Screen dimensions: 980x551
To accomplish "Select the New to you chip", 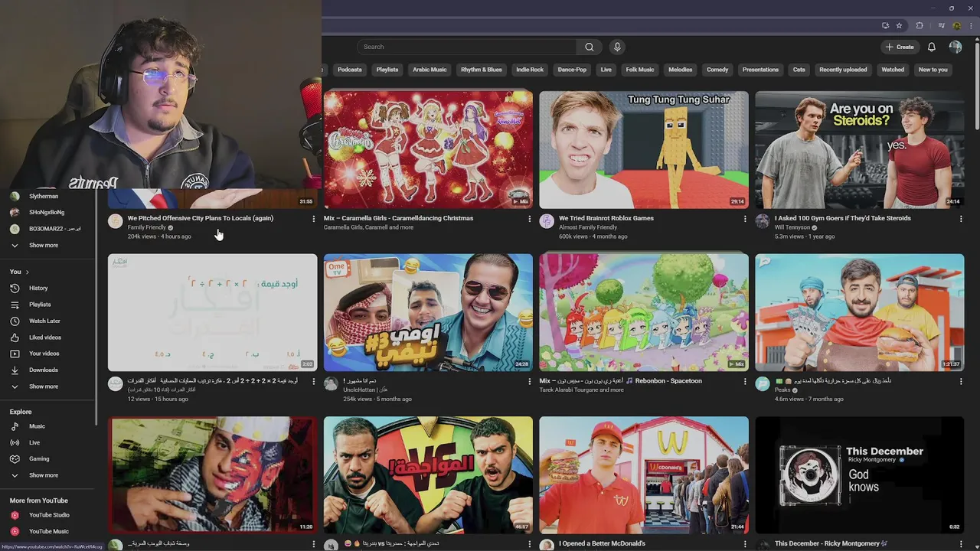I will 933,70.
